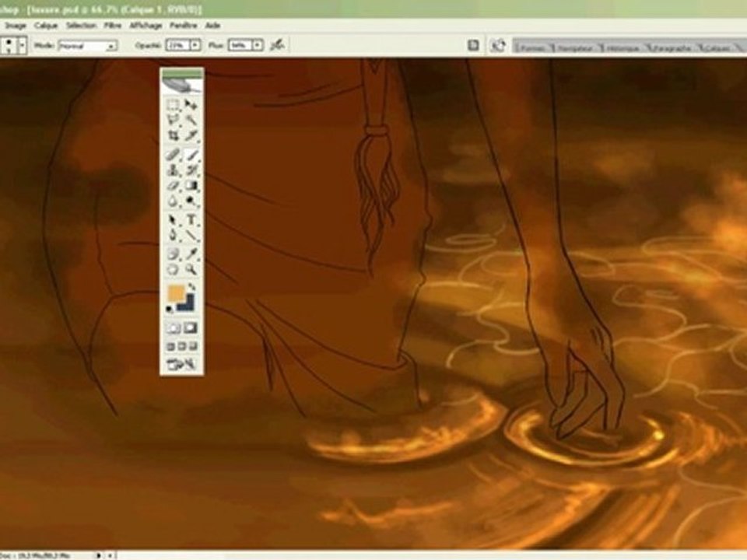Screen dimensions: 747x560
Task: Select the Brush tool in toolbox
Action: click(x=191, y=155)
